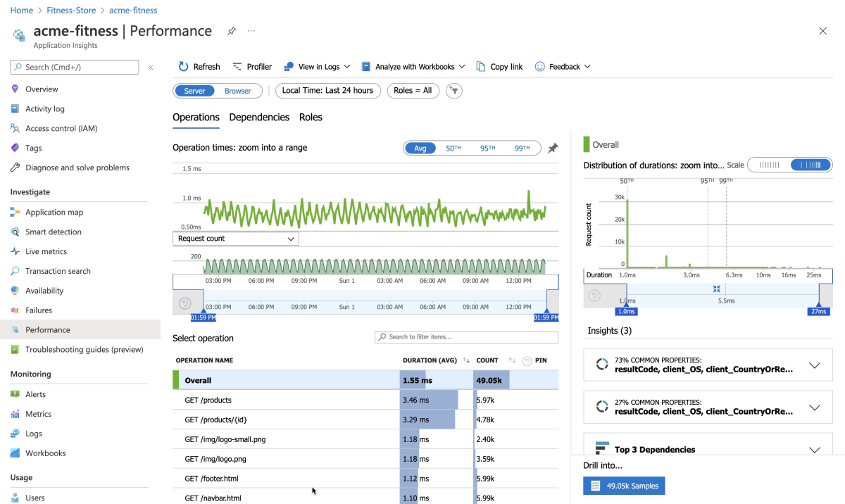Click the add filter funnel icon
Viewport: 845px width, 504px height.
click(455, 91)
